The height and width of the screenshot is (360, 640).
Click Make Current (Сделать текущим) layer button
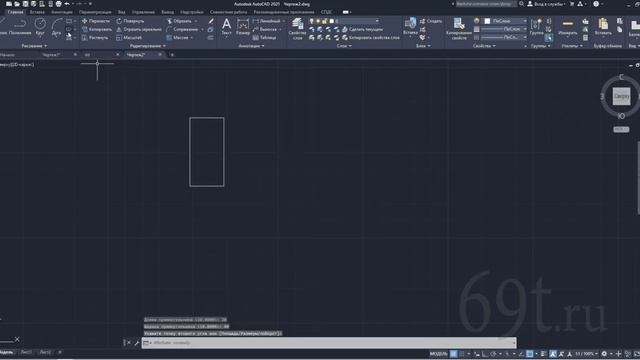pos(362,29)
